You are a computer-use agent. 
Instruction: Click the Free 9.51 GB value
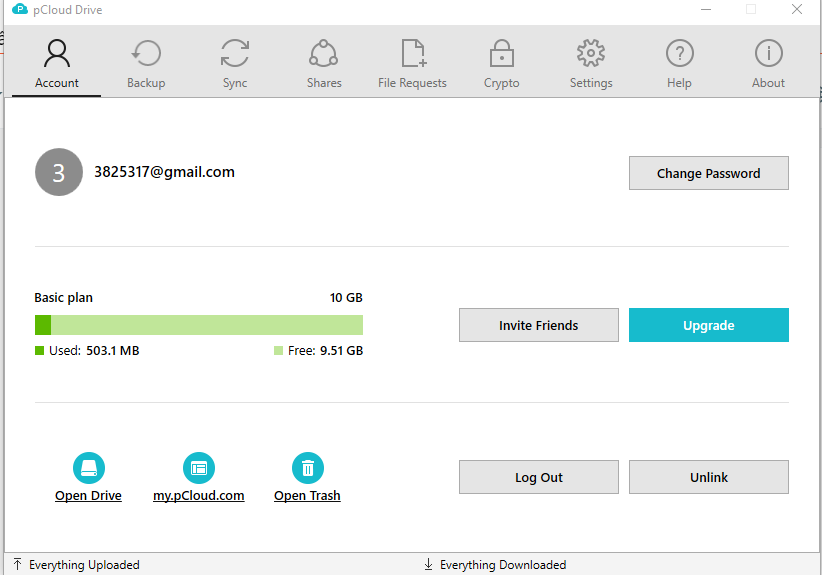click(x=342, y=350)
